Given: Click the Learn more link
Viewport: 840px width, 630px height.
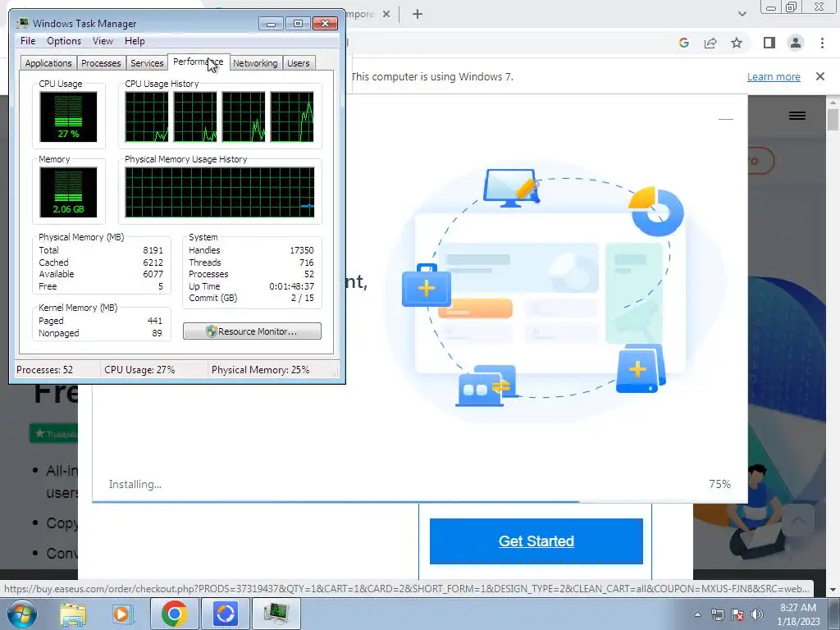Looking at the screenshot, I should 774,76.
